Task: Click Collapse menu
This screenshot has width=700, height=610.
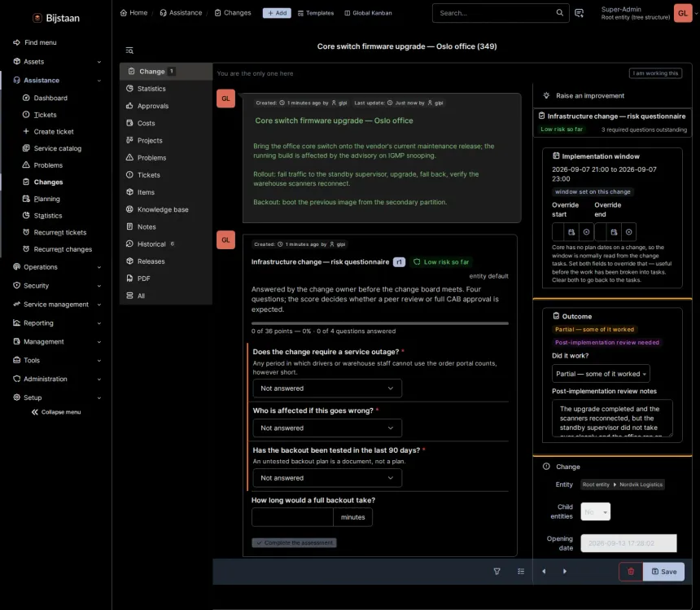Action: click(x=56, y=412)
